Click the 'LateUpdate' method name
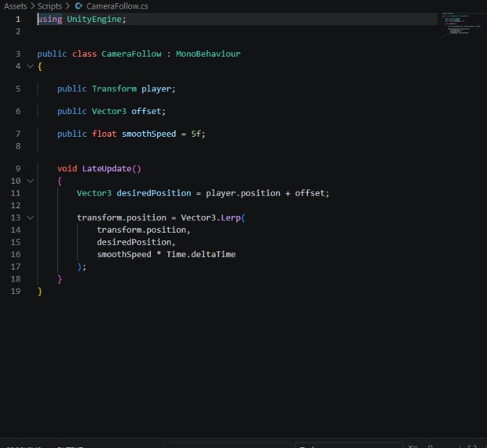The width and height of the screenshot is (487, 448). click(106, 169)
